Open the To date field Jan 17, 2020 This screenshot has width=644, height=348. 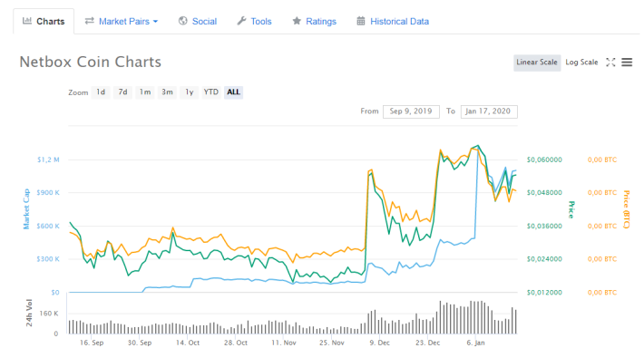click(x=489, y=111)
